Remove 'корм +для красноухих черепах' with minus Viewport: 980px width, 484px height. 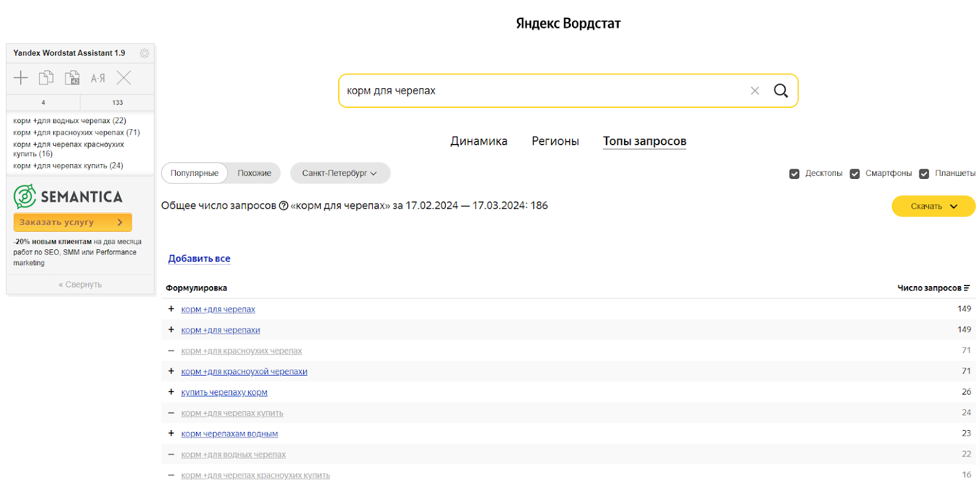171,350
